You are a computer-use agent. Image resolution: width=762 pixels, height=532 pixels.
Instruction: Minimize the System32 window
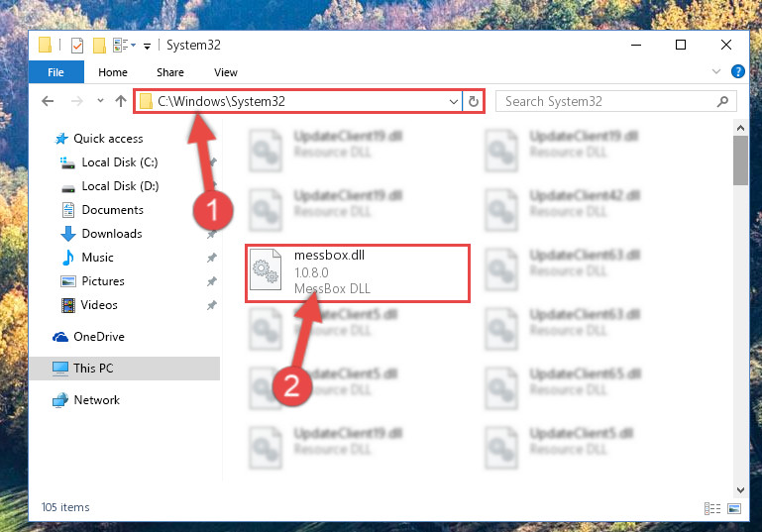pyautogui.click(x=635, y=45)
